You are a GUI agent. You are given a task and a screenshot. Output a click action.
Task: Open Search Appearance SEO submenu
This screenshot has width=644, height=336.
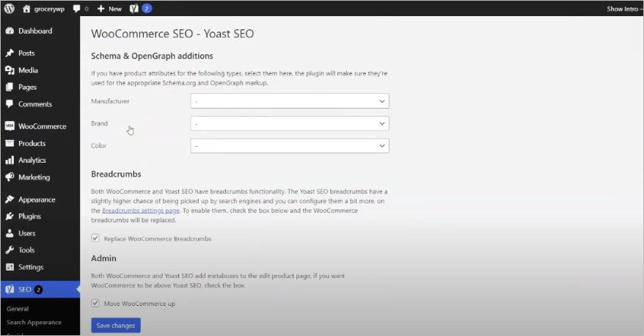tap(34, 323)
